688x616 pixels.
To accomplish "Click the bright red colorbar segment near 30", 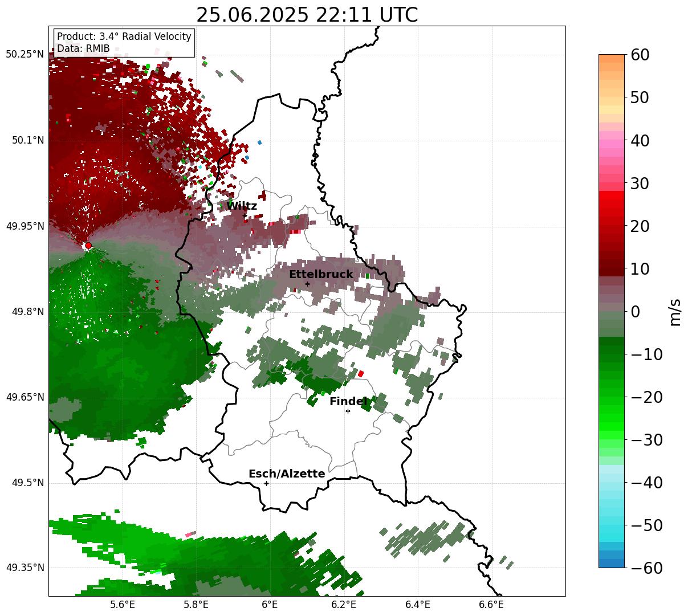I will coord(612,195).
